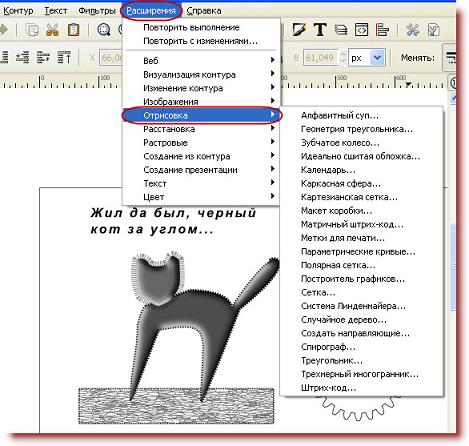Choose Идеально сшитая обложка…
Image resolution: width=469 pixels, height=446 pixels.
(362, 156)
